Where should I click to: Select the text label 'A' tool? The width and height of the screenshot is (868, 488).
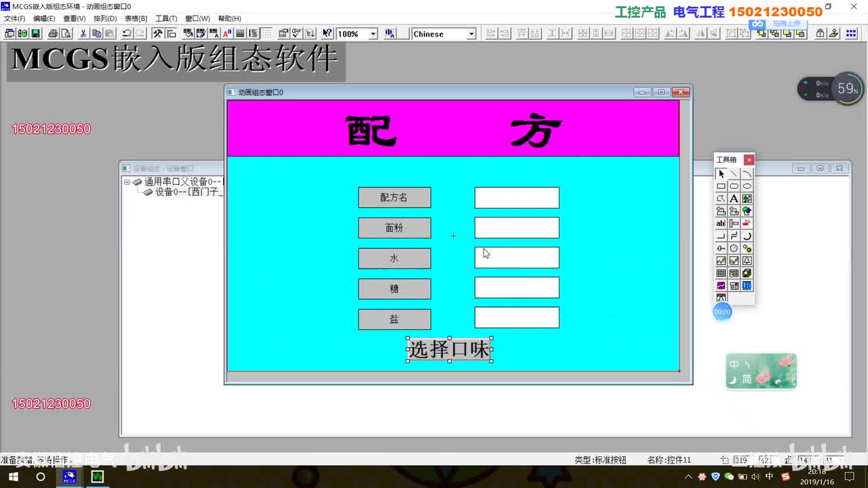click(734, 199)
